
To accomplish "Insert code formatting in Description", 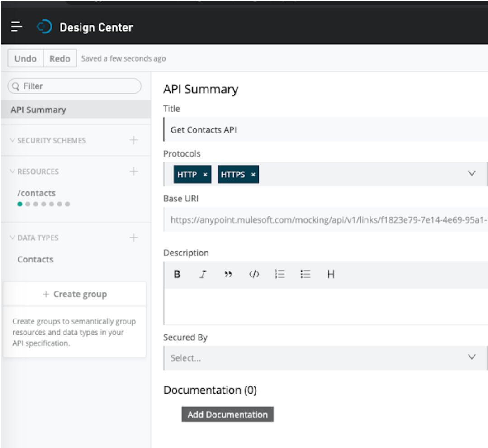I will coord(254,274).
